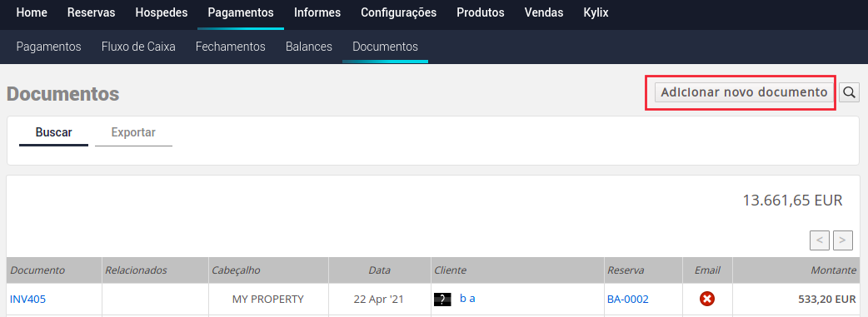
Task: Go to the next page arrow
Action: click(x=842, y=240)
